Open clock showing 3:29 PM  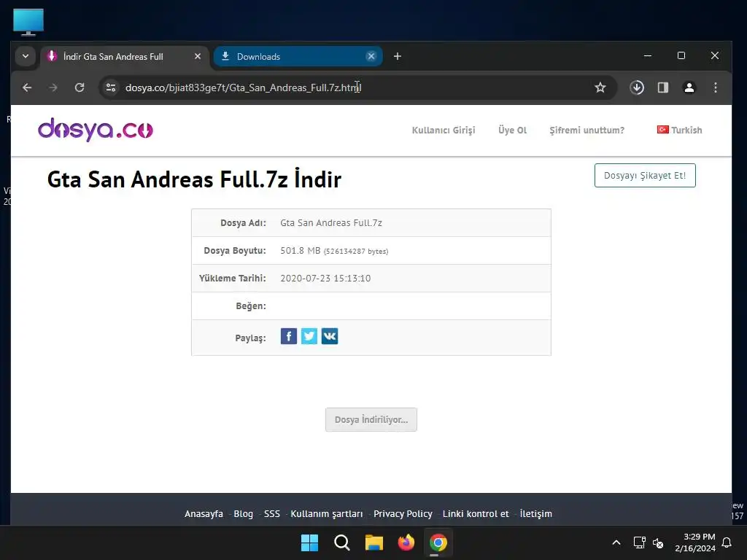(x=695, y=542)
